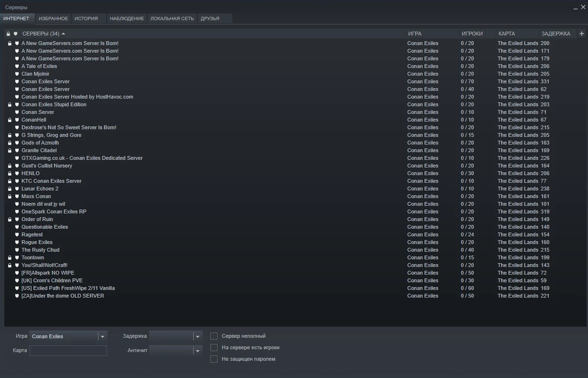Sort servers by the password lock column header
The height and width of the screenshot is (378, 588).
tap(8, 34)
